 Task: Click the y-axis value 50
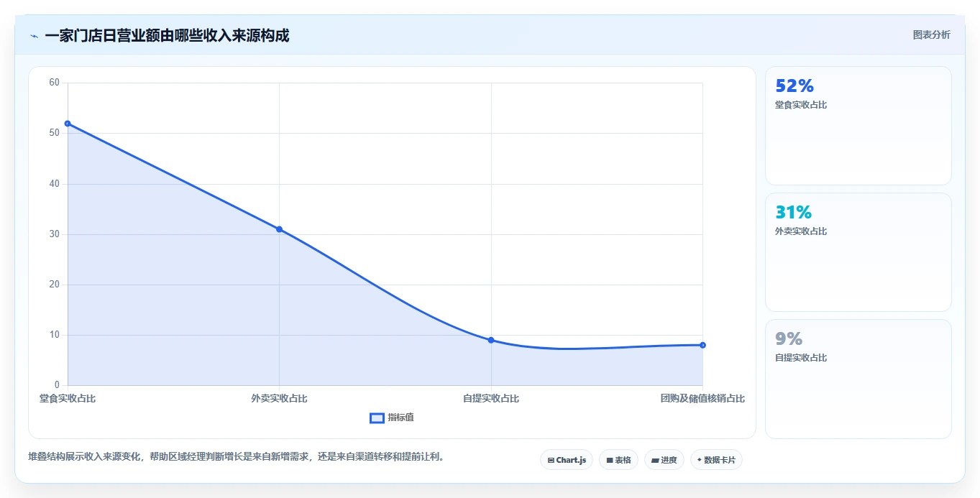click(55, 133)
